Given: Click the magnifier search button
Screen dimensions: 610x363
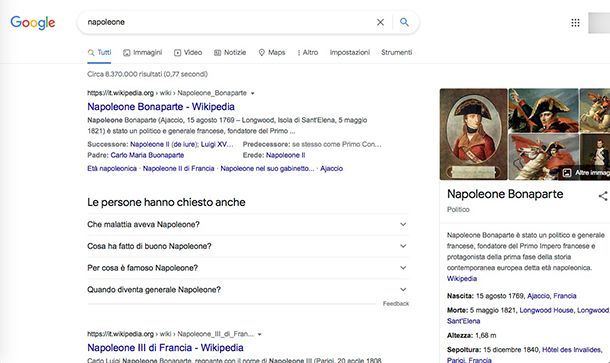Looking at the screenshot, I should click(x=404, y=22).
